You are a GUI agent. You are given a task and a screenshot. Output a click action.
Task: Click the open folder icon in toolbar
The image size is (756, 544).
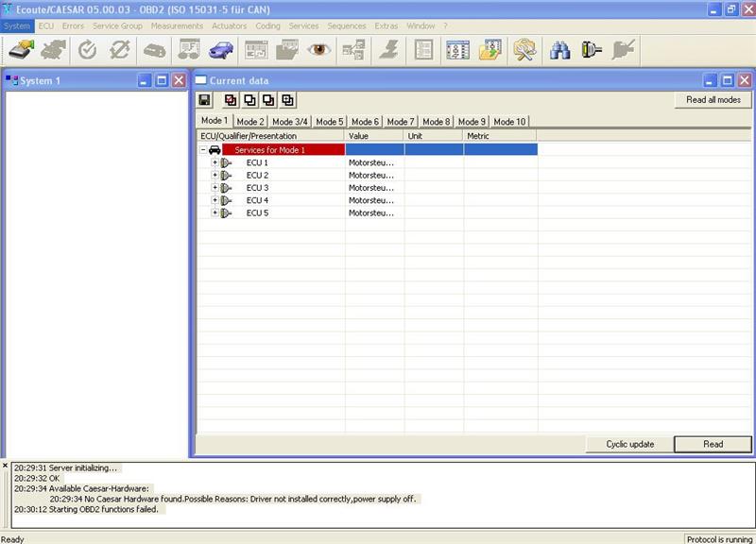pyautogui.click(x=490, y=50)
